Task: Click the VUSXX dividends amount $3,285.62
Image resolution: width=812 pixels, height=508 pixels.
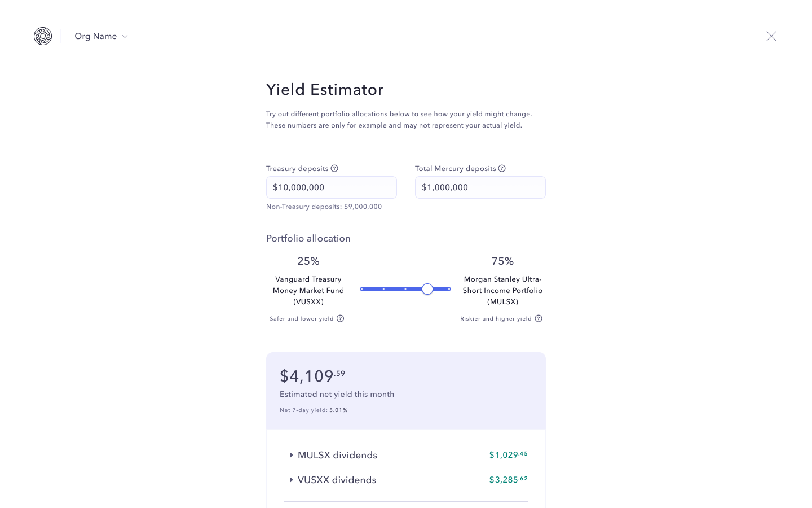Action: pos(509,480)
